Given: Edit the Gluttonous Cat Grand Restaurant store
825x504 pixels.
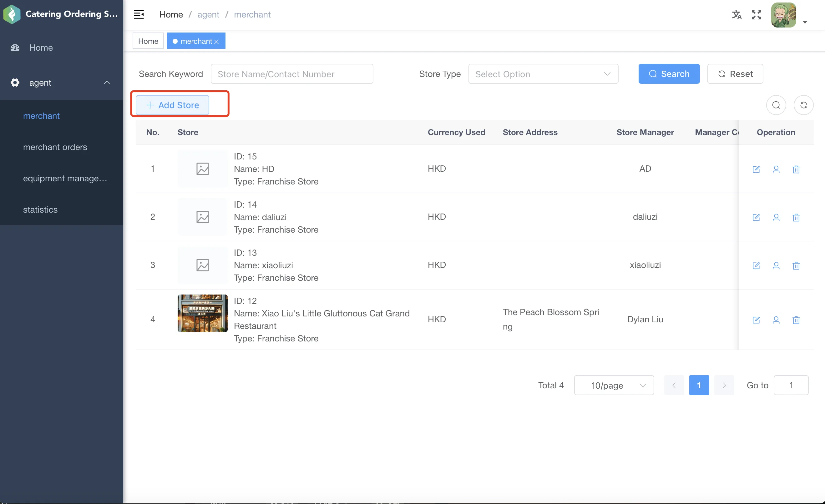Looking at the screenshot, I should (x=756, y=320).
